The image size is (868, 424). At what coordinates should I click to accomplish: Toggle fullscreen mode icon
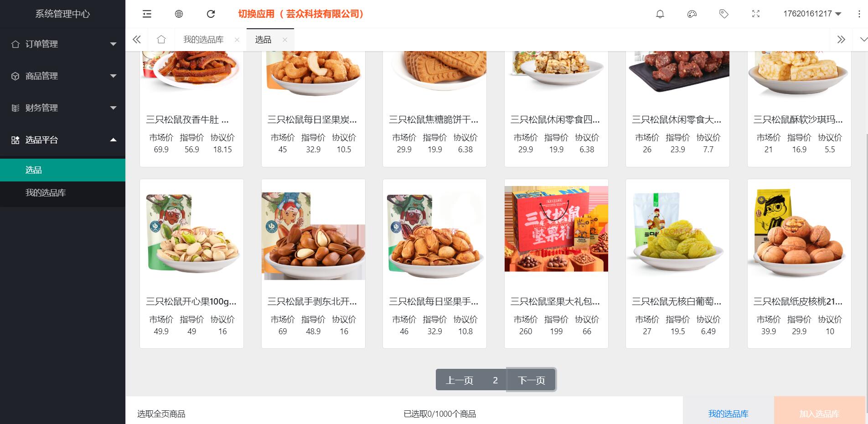click(755, 14)
